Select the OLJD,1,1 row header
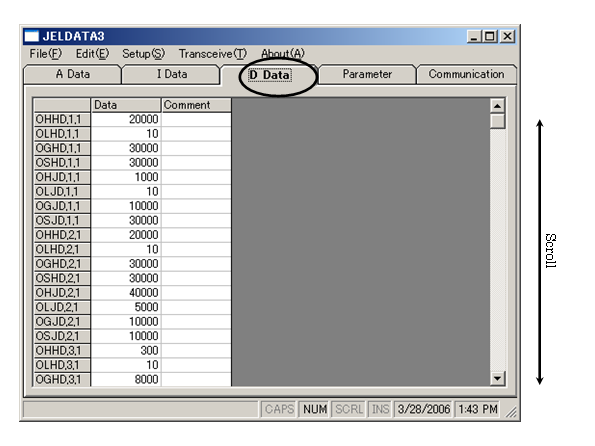Image resolution: width=595 pixels, height=446 pixels. pos(62,191)
